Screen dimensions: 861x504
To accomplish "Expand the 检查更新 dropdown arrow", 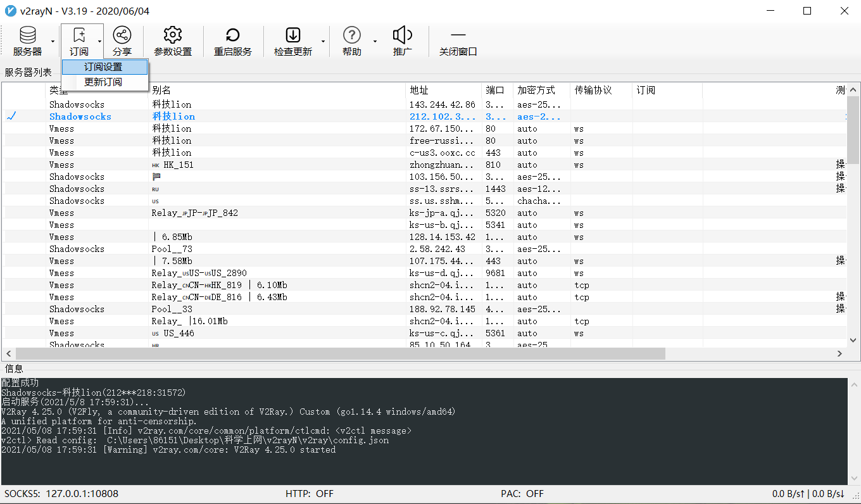I will tap(323, 41).
